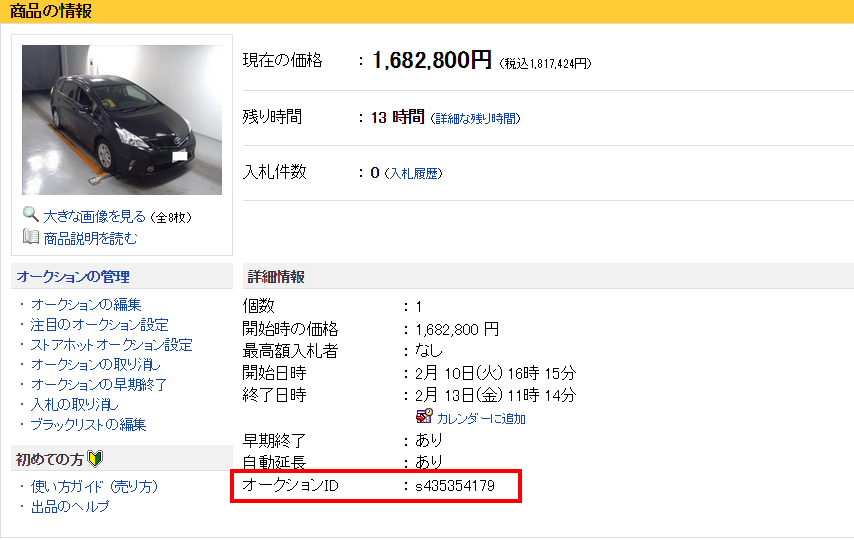This screenshot has width=854, height=540.
Task: Click the 開始時の価格 value 1,682,800 円
Action: (x=457, y=330)
